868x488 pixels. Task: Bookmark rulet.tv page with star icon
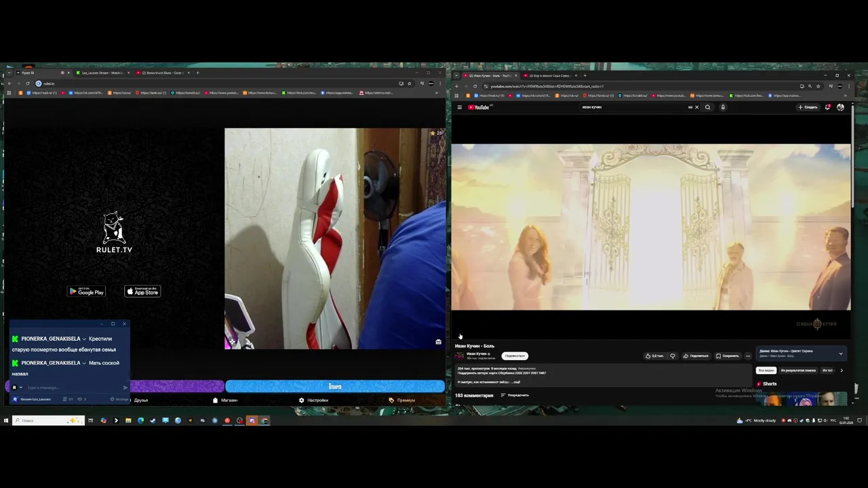[409, 83]
